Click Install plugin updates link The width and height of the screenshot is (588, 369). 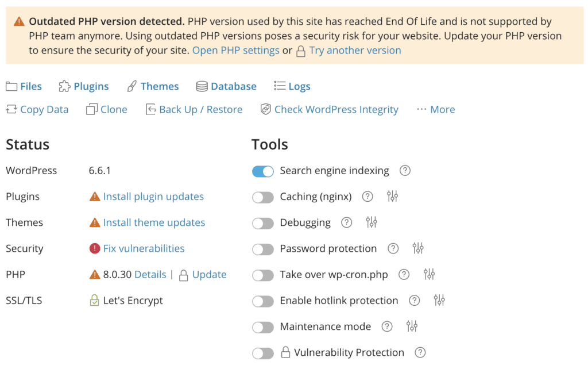[153, 197]
